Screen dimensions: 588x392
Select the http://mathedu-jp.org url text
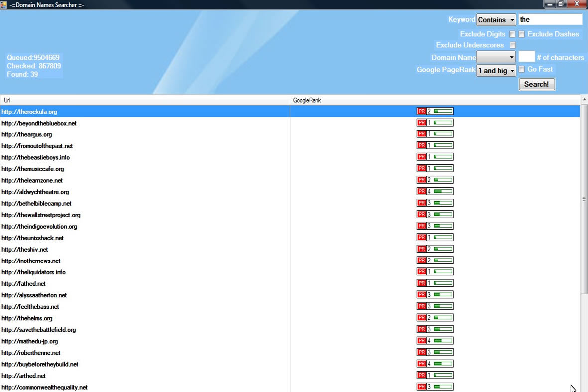pos(30,341)
